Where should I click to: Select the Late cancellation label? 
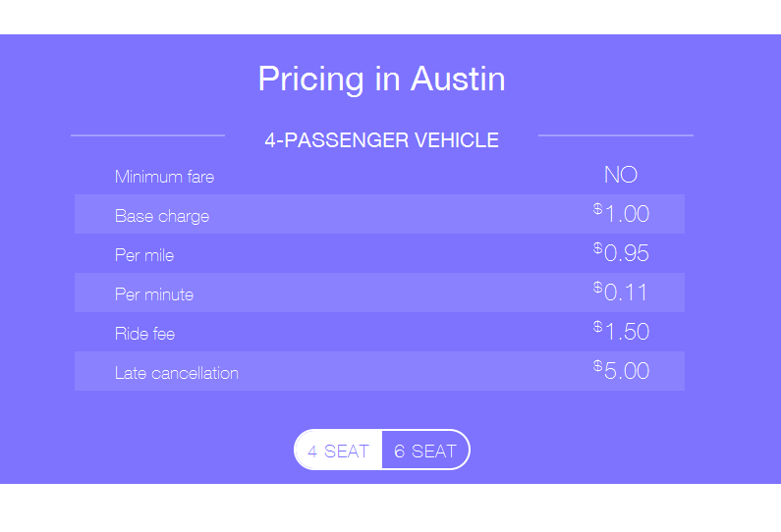(x=177, y=373)
